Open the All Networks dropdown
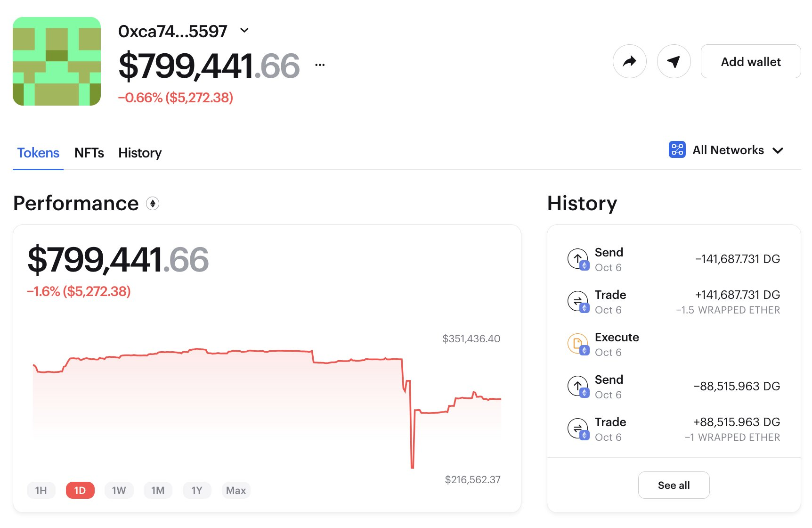Viewport: 812px width, 528px height. (726, 150)
